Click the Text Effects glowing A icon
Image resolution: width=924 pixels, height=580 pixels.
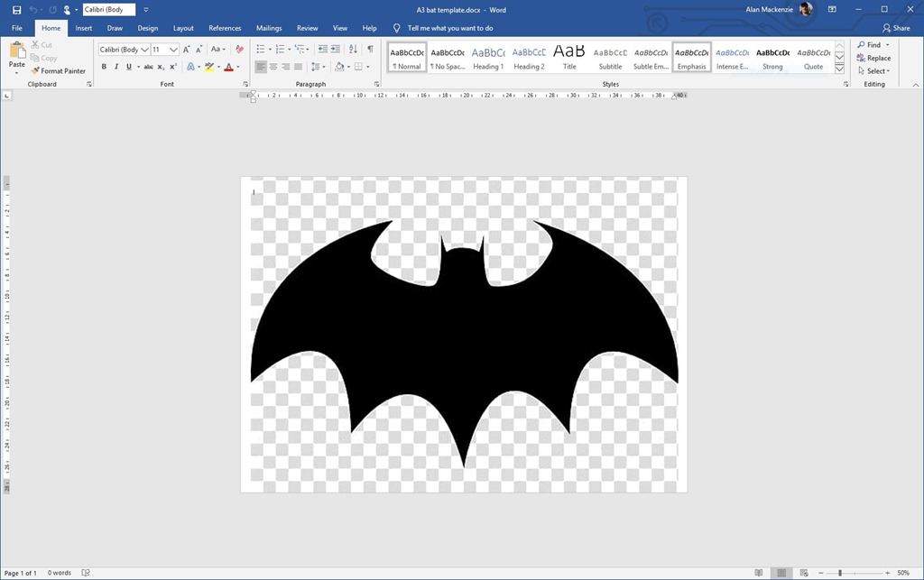point(191,67)
